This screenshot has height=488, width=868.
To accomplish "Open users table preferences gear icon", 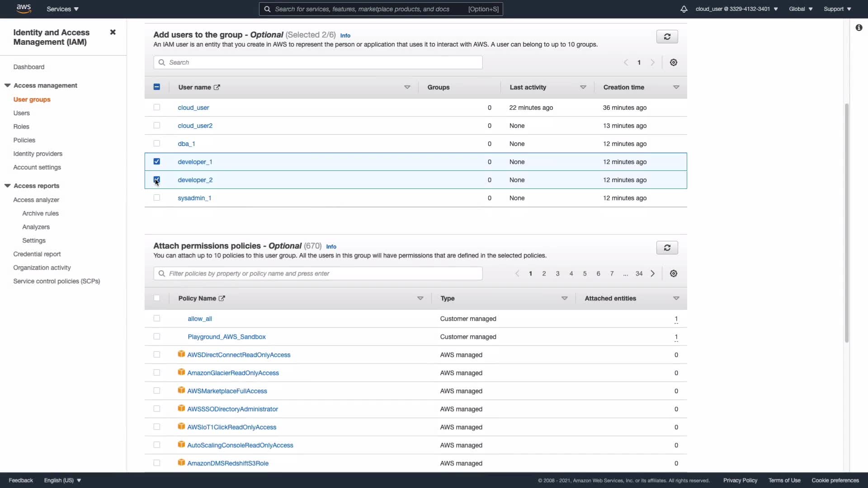I will tap(673, 62).
